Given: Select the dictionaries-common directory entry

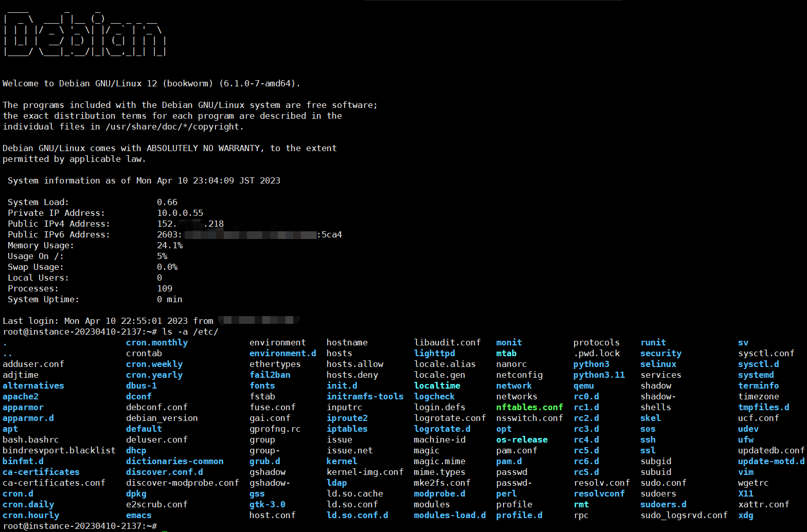Looking at the screenshot, I should click(x=174, y=461).
